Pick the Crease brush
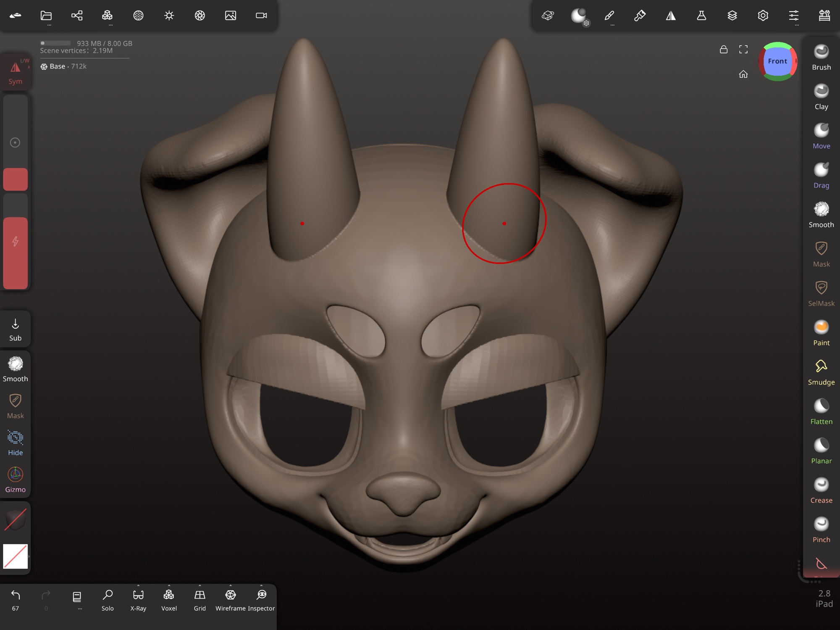 click(821, 490)
